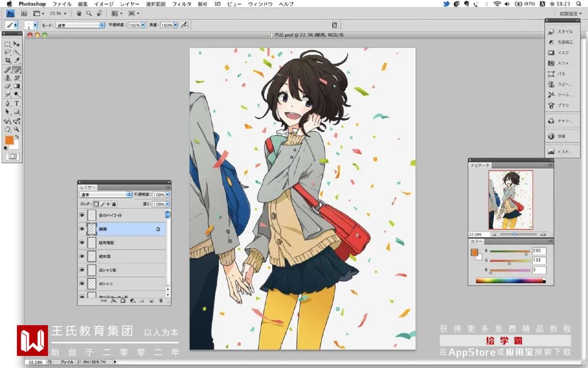Select the Clone Stamp tool
This screenshot has height=368, width=588.
click(8, 78)
